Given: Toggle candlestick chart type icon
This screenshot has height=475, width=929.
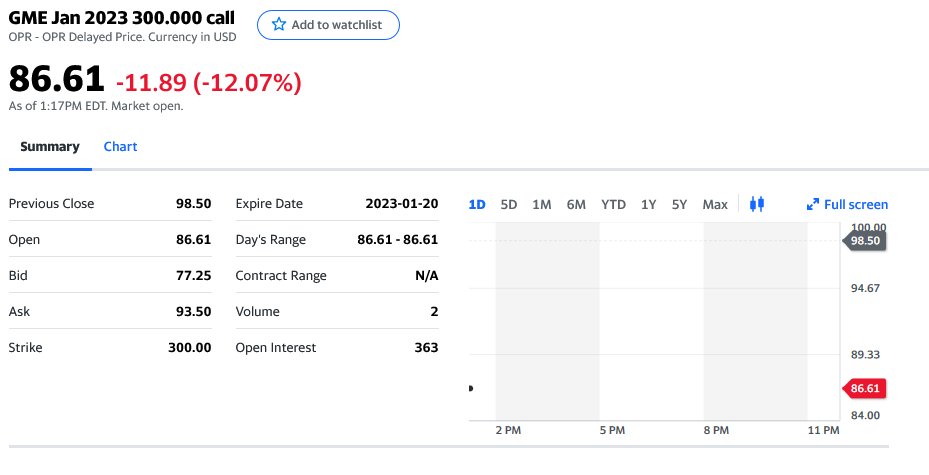Looking at the screenshot, I should [x=757, y=204].
